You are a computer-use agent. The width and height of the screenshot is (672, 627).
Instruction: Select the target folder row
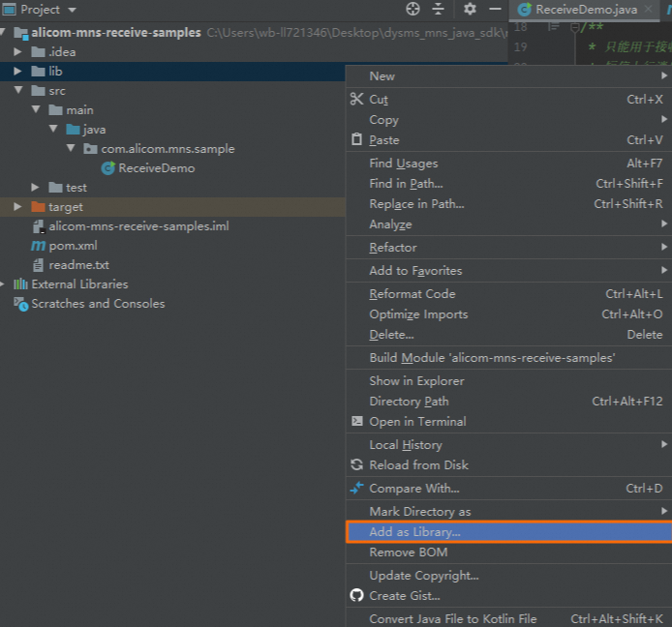pyautogui.click(x=172, y=207)
